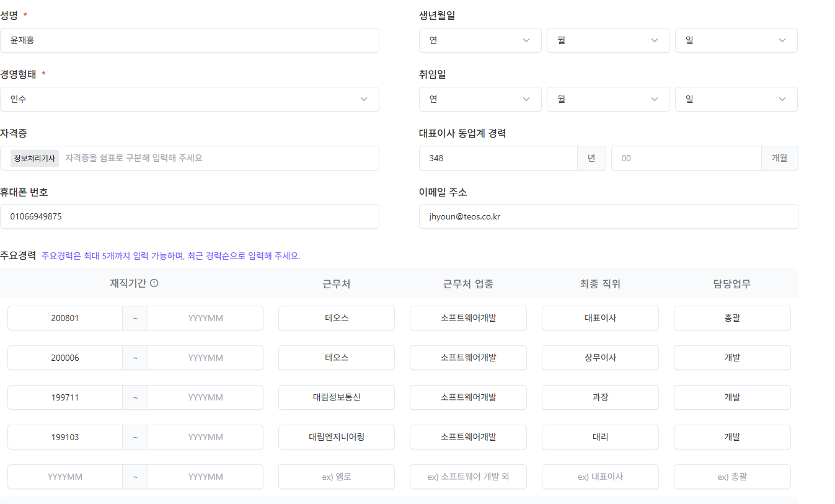Image resolution: width=835 pixels, height=504 pixels.
Task: Click the chevron arrow on the 경영형태 dropdown
Action: (x=363, y=99)
